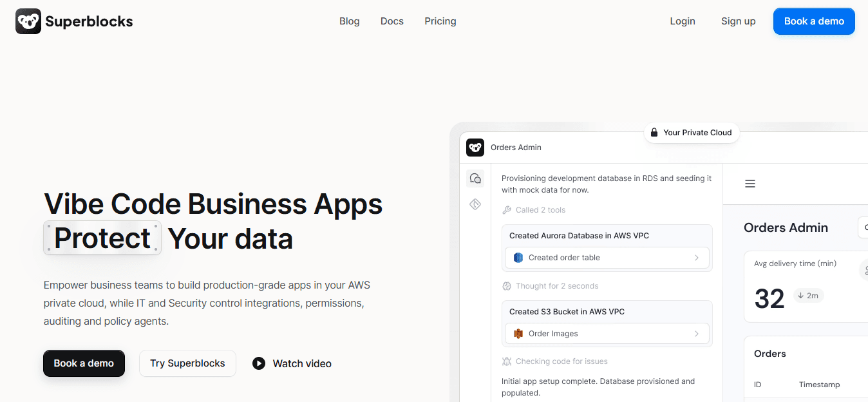Click the down arrow 2m badge

pos(808,296)
